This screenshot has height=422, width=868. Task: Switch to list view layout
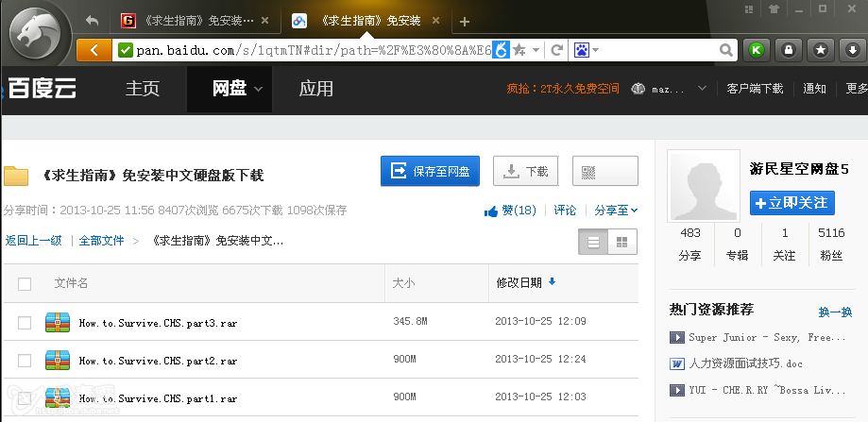(594, 243)
